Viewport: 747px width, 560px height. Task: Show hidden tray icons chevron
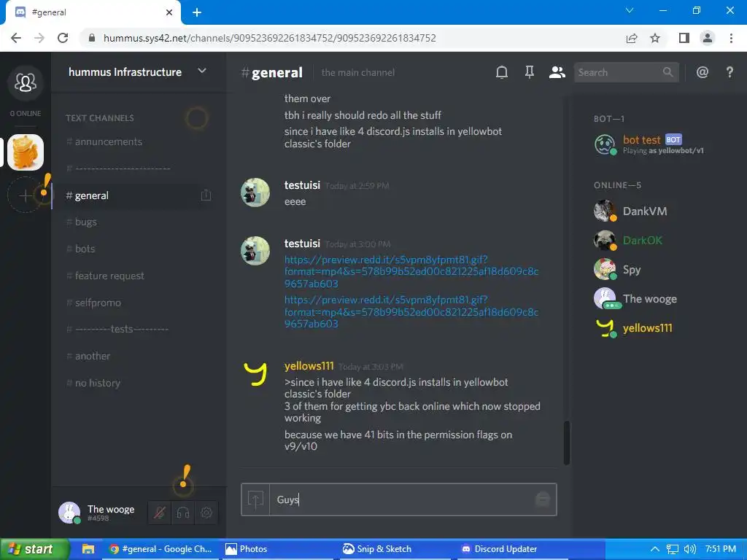tap(655, 549)
